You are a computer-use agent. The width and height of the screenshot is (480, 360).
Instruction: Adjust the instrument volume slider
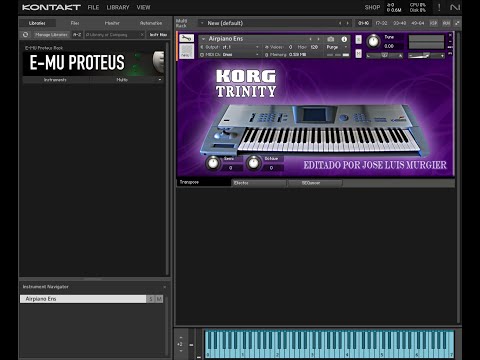point(426,56)
